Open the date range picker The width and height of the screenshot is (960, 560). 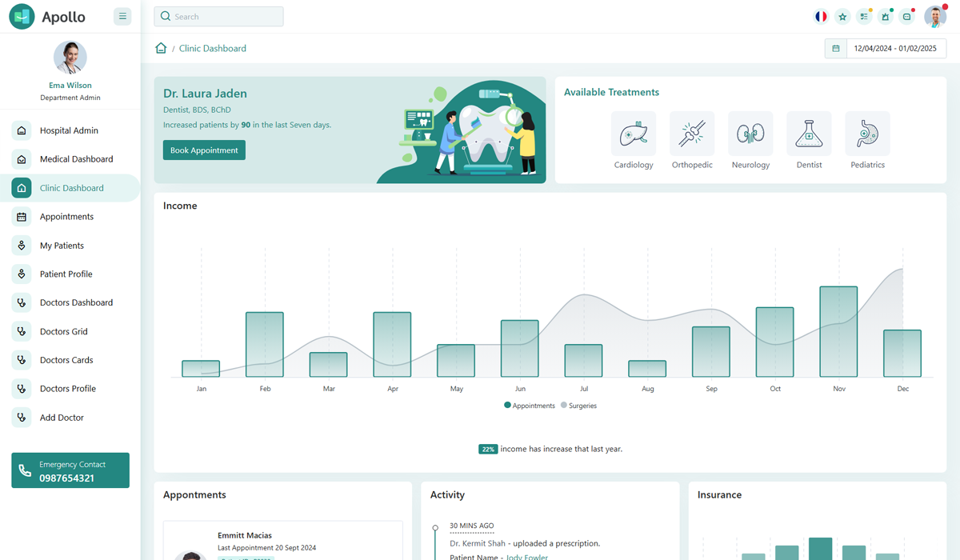[885, 48]
